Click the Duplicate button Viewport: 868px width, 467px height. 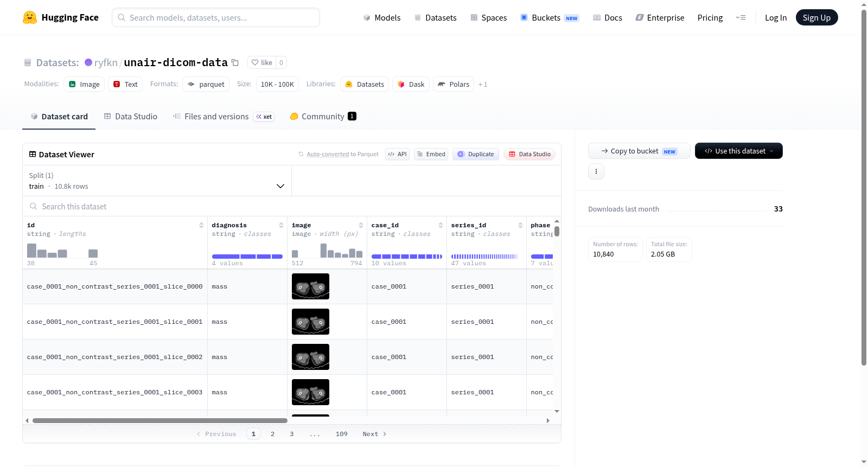pyautogui.click(x=476, y=154)
